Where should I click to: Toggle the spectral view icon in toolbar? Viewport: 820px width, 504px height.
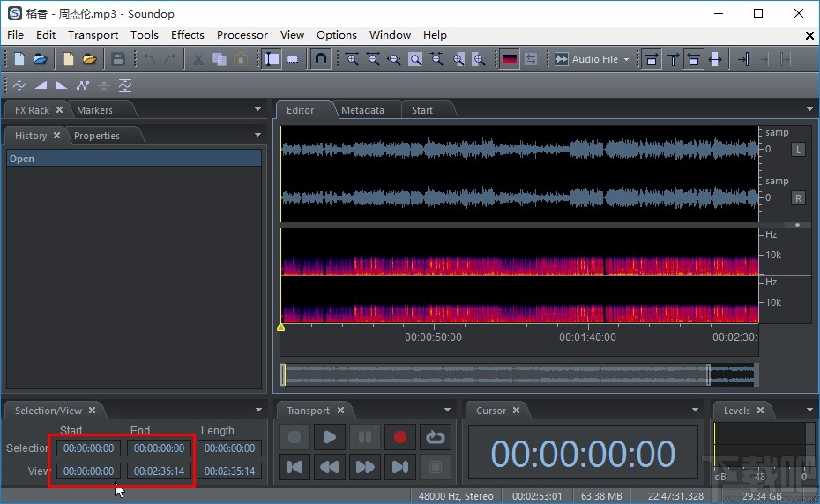(x=509, y=59)
